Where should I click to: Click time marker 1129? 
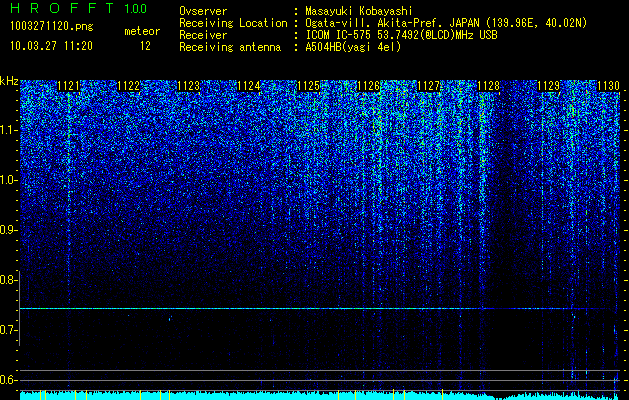pyautogui.click(x=548, y=86)
